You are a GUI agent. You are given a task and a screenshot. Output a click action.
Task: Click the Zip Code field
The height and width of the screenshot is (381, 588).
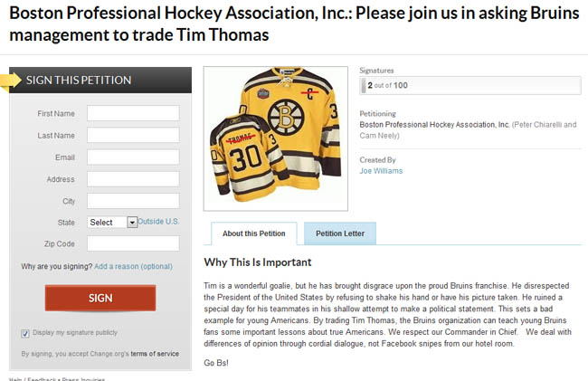[133, 243]
